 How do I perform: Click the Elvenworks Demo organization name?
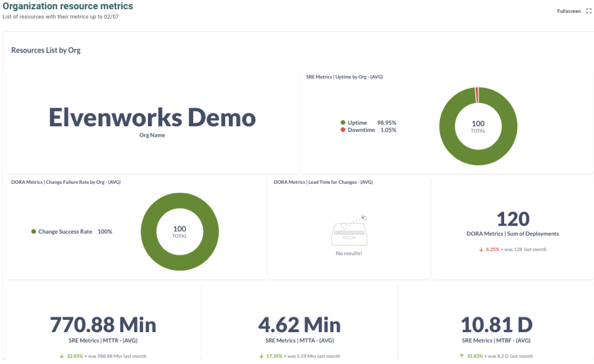[x=153, y=117]
